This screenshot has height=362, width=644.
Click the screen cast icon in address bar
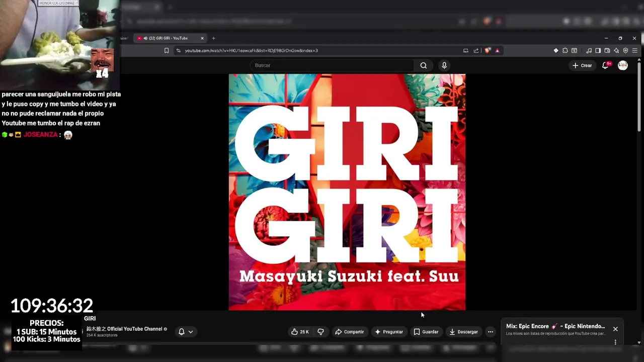pyautogui.click(x=466, y=50)
